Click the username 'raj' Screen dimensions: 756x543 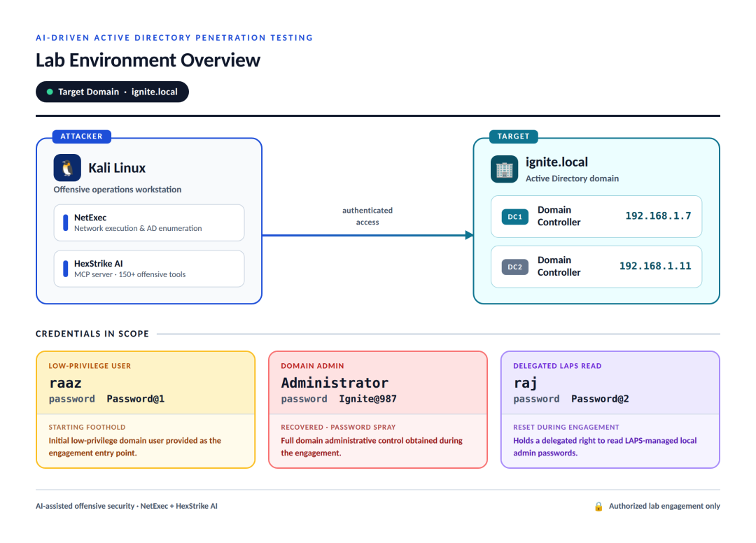(526, 383)
